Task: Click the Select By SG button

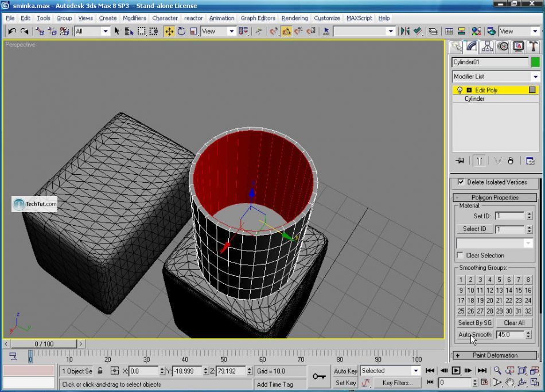Action: tap(475, 323)
